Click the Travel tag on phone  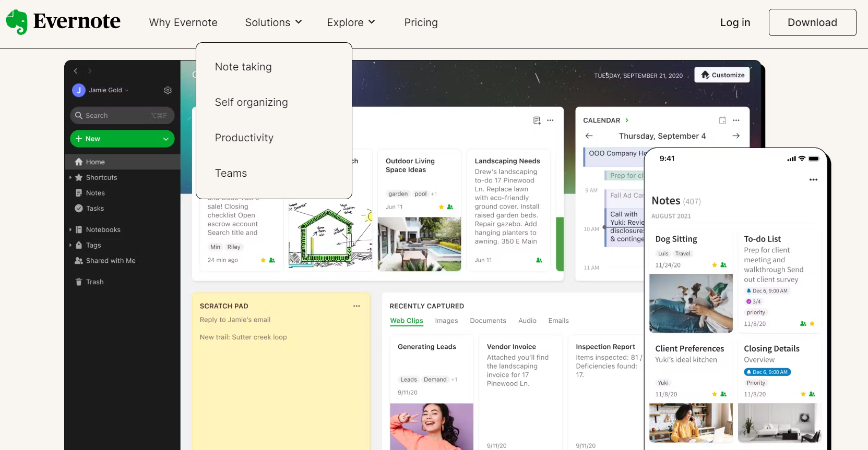[x=683, y=254]
